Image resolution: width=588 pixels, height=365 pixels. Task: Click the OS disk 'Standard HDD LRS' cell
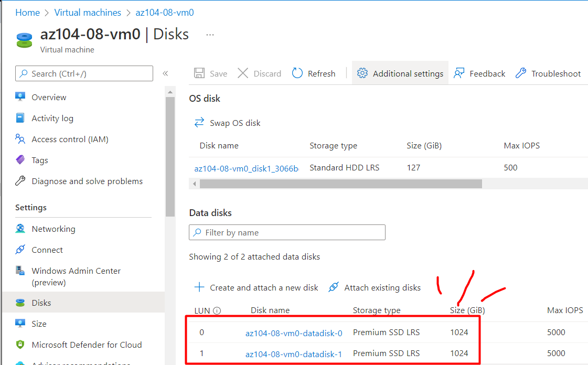coord(344,167)
